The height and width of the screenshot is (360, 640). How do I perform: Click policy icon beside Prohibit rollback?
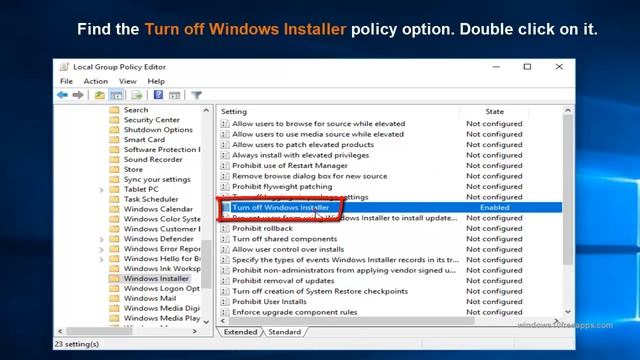tap(224, 229)
